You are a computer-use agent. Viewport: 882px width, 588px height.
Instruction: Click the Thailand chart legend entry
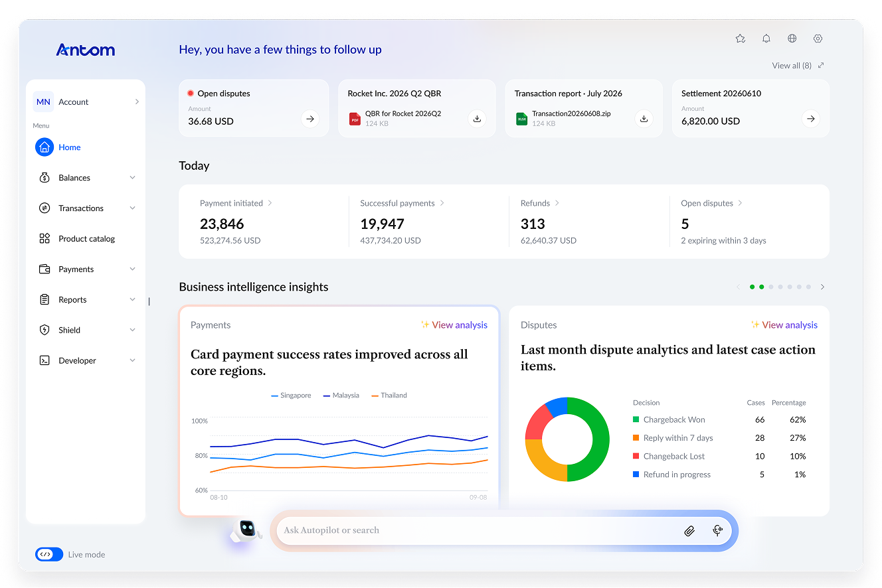(x=389, y=396)
